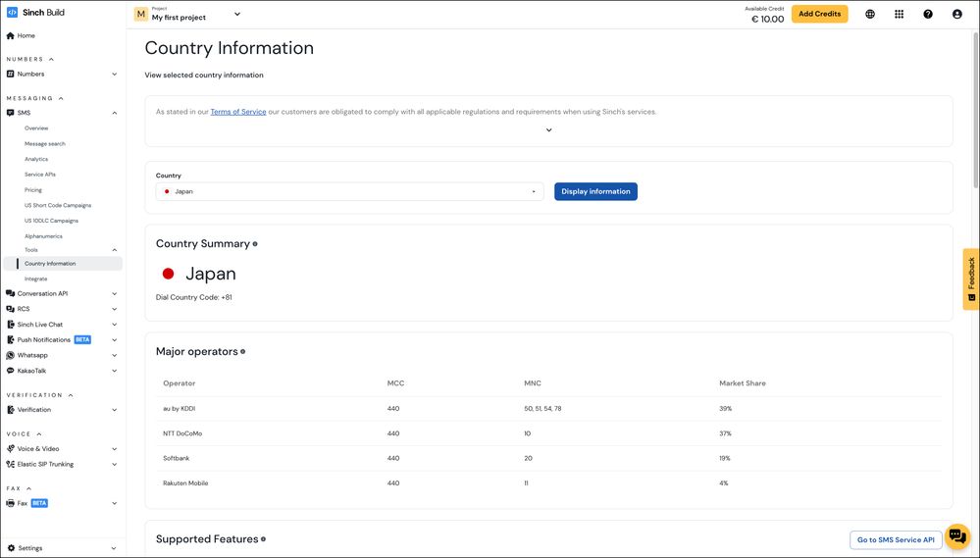Click the SMS chat icon in sidebar
Viewport: 980px width, 558px height.
click(x=10, y=113)
